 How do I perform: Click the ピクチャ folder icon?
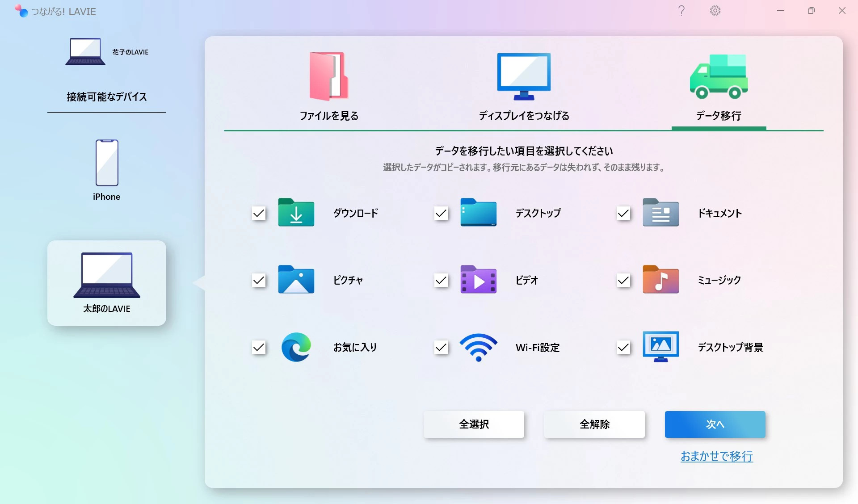click(296, 280)
